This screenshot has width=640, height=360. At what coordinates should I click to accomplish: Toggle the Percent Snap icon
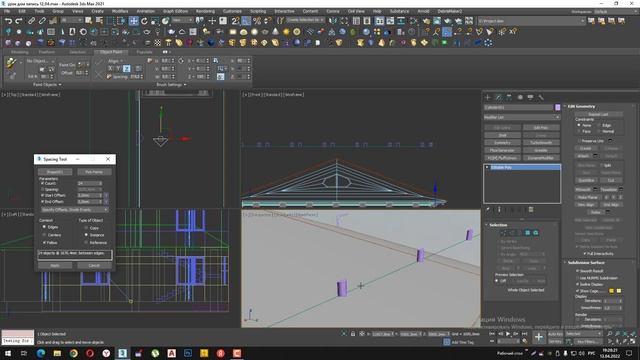tap(257, 21)
